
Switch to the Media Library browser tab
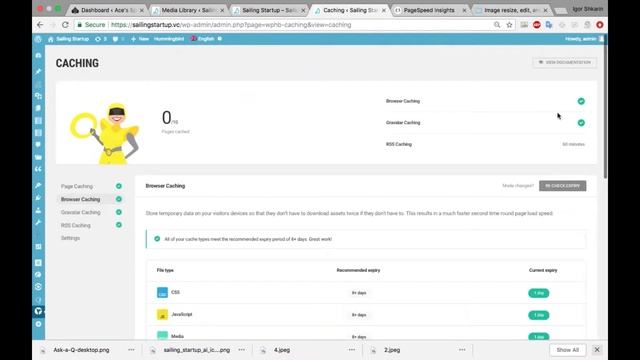click(189, 10)
